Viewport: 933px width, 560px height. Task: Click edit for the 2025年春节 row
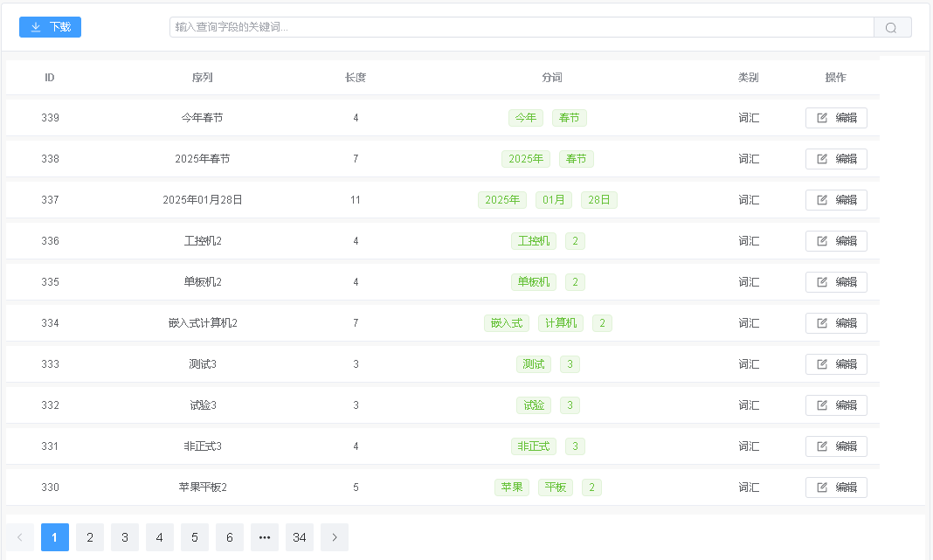pos(836,159)
